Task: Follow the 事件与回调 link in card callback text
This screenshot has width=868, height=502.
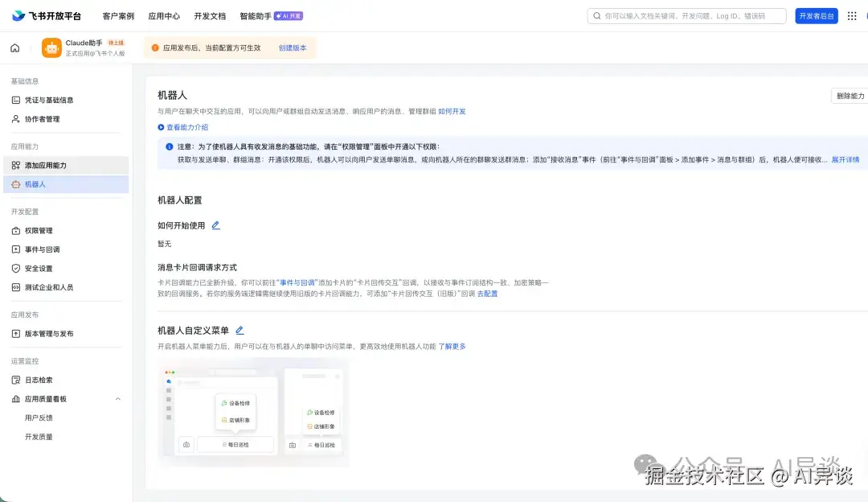Action: (297, 282)
